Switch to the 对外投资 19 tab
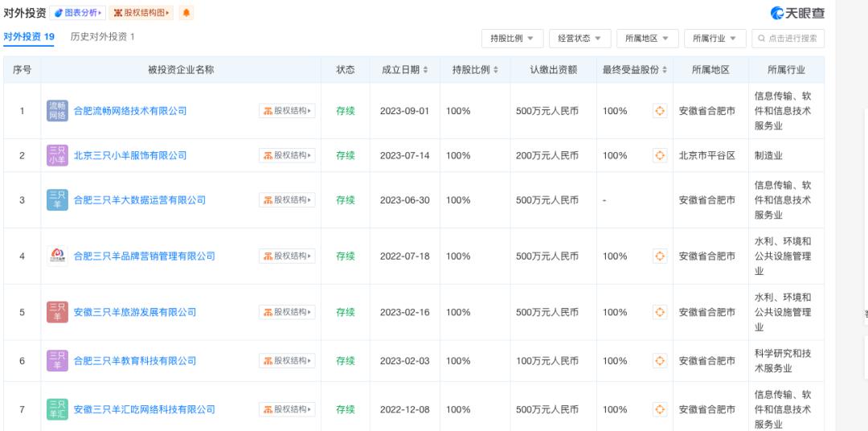868x431 pixels. [x=29, y=37]
